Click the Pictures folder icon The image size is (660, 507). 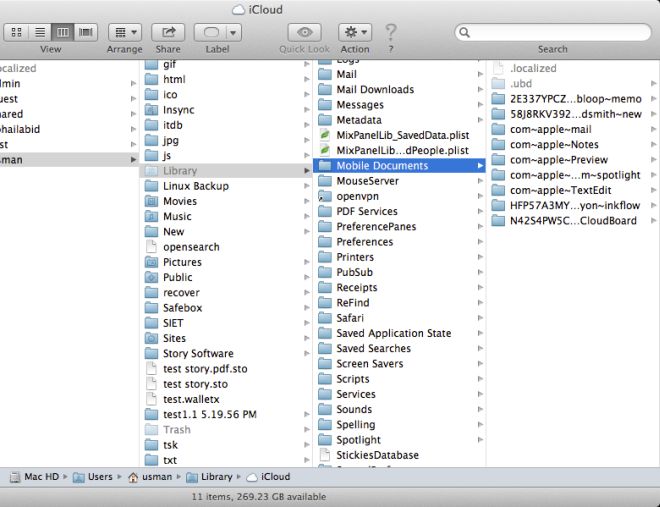(x=151, y=262)
